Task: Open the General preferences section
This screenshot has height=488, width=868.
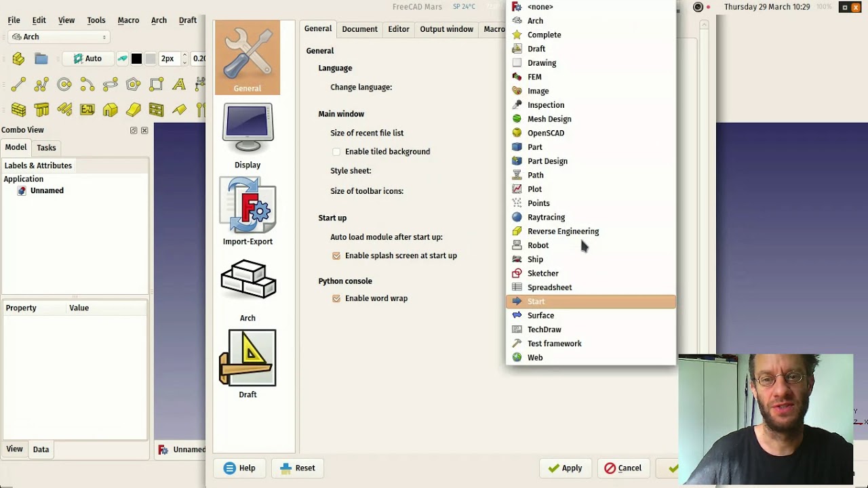Action: pos(248,58)
